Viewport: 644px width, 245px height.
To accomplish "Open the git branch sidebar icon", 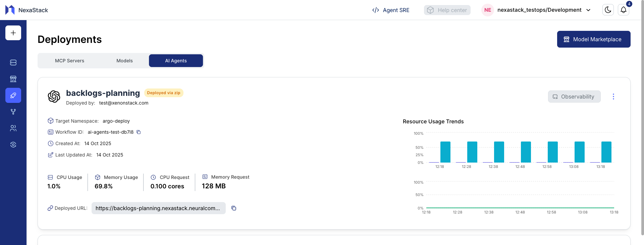I will click(13, 112).
